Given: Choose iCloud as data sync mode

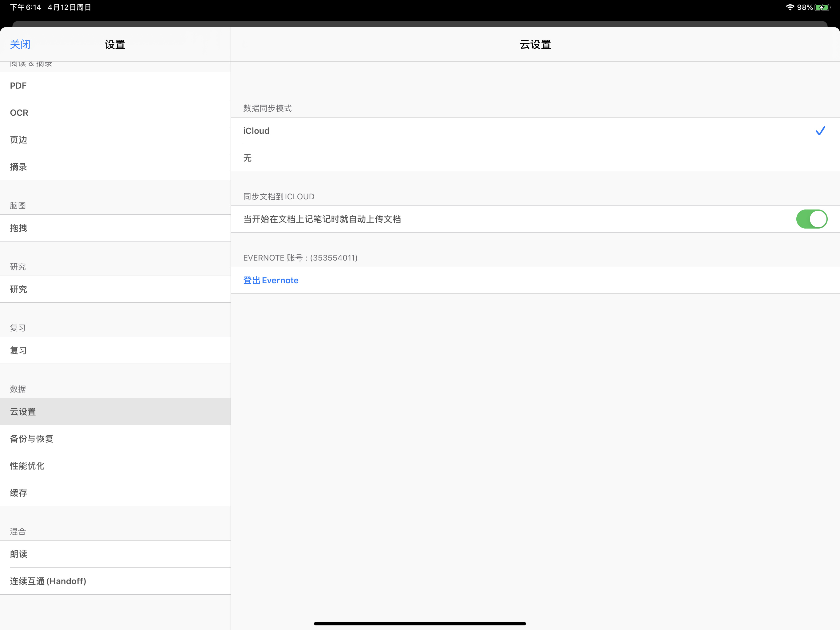Looking at the screenshot, I should point(535,131).
